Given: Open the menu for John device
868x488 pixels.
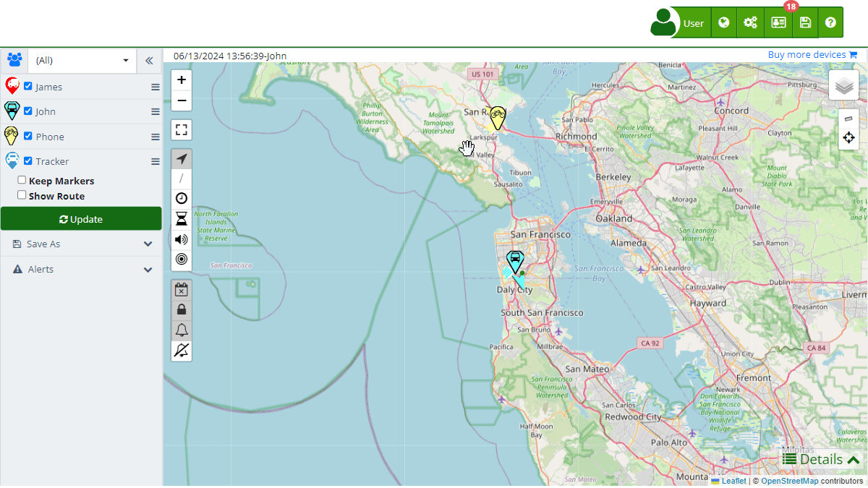Looking at the screenshot, I should pos(155,112).
